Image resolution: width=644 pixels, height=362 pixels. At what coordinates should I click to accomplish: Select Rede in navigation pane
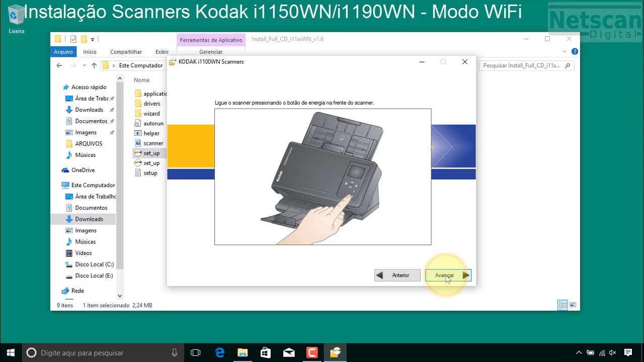77,291
